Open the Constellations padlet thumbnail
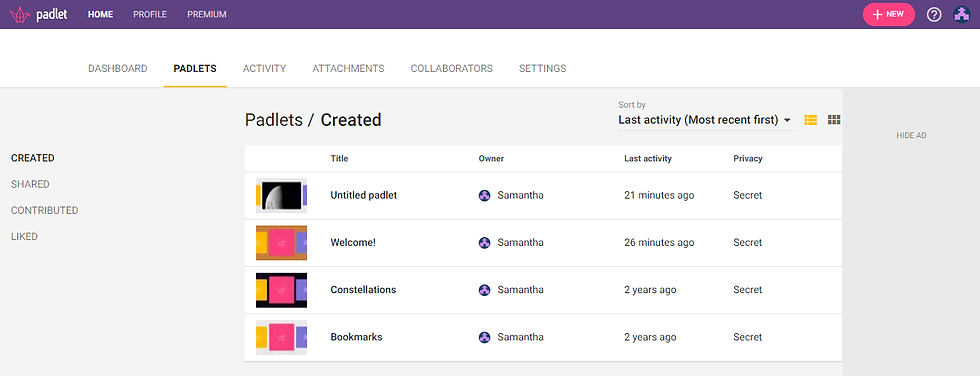The height and width of the screenshot is (376, 980). tap(281, 290)
